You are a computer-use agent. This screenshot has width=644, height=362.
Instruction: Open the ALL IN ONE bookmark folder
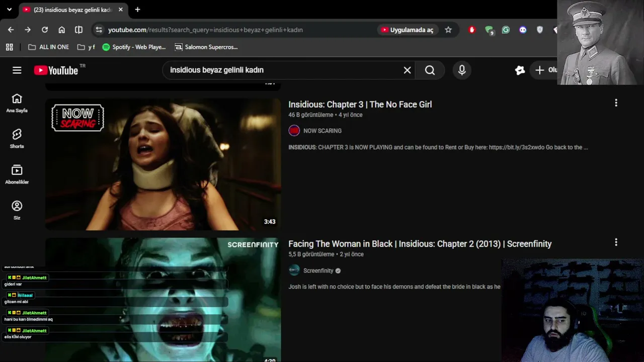click(x=48, y=47)
